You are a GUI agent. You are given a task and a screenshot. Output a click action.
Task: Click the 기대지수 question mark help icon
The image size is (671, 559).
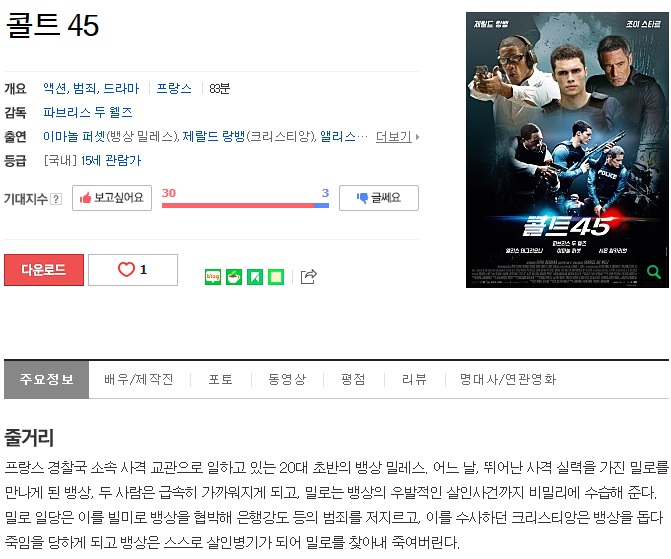coord(56,199)
